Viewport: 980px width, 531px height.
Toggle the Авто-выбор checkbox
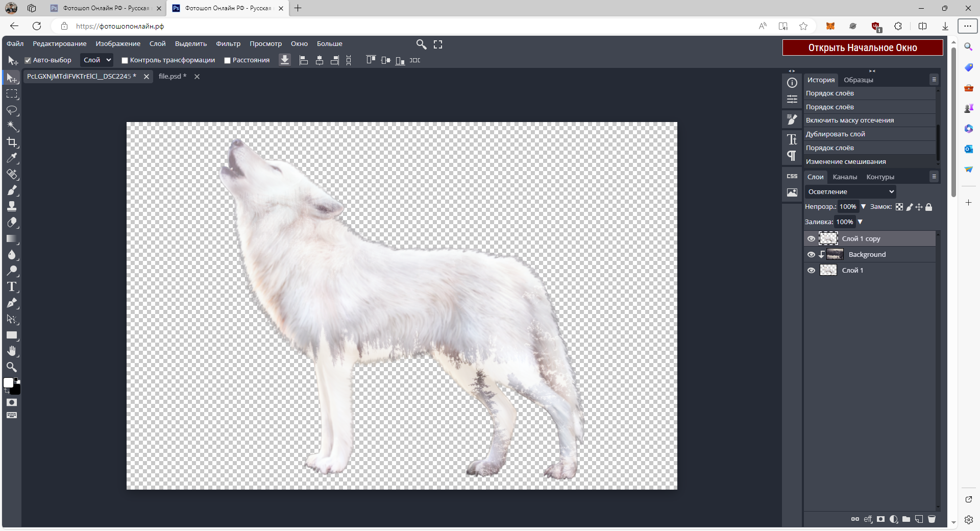28,60
